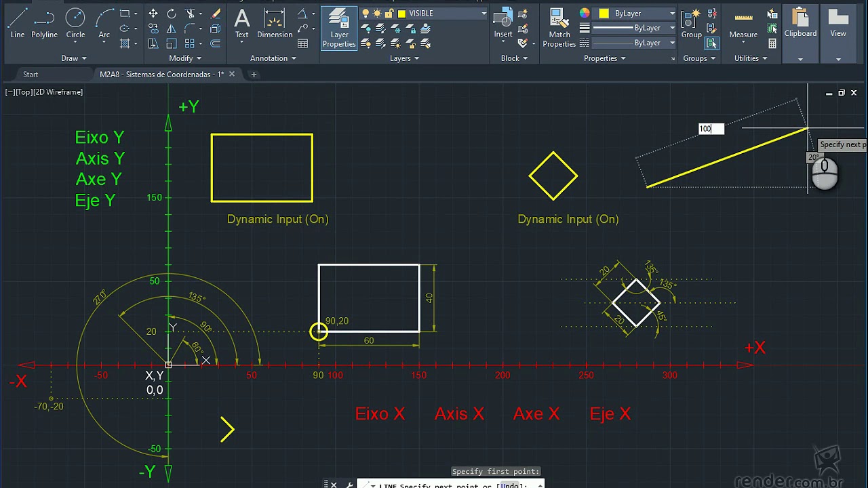The height and width of the screenshot is (488, 868).
Task: Select M2A8 - Sistemas de Coordenadas tab
Action: point(161,75)
